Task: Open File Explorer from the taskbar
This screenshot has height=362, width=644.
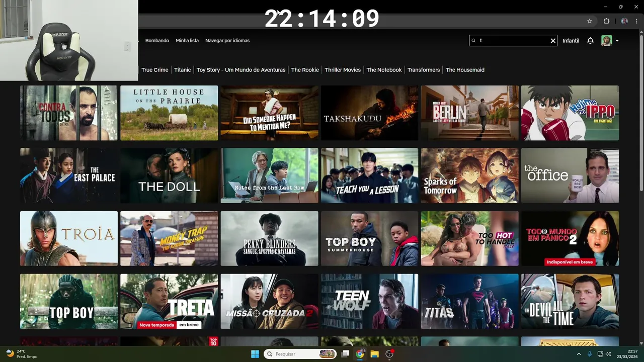Action: (x=374, y=354)
